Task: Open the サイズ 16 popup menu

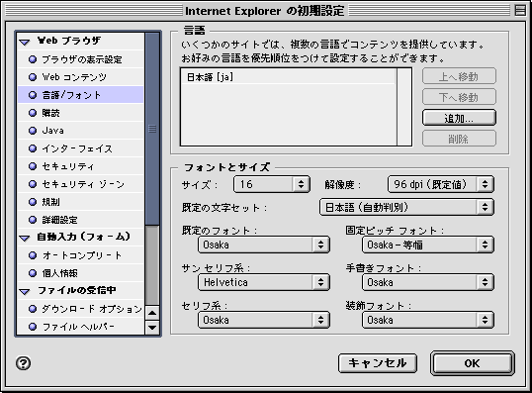Action: pos(271,184)
